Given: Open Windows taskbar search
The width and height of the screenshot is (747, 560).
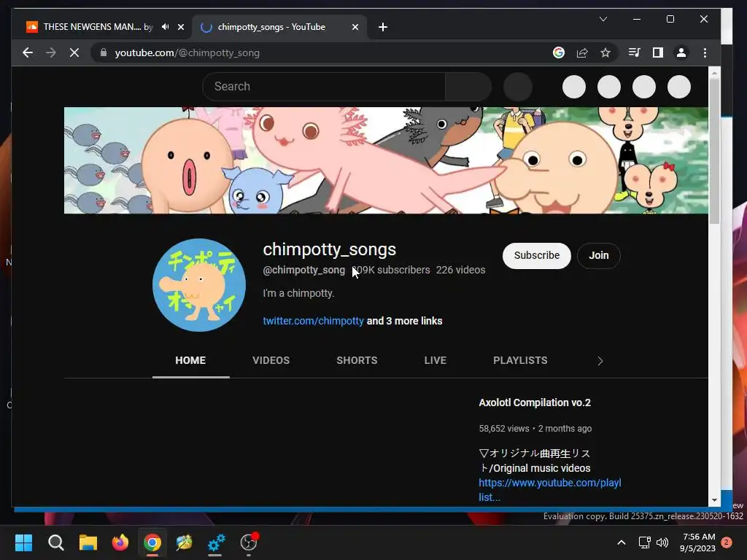Looking at the screenshot, I should click(x=55, y=542).
